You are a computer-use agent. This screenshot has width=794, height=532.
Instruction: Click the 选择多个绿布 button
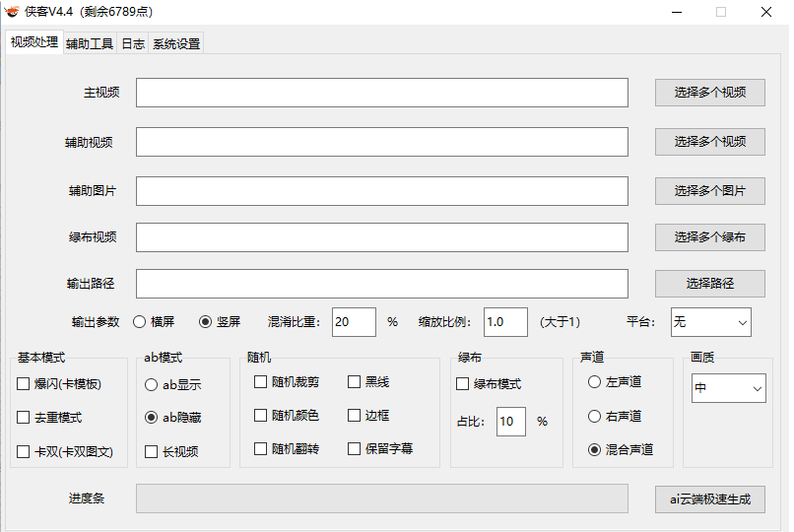pos(709,237)
